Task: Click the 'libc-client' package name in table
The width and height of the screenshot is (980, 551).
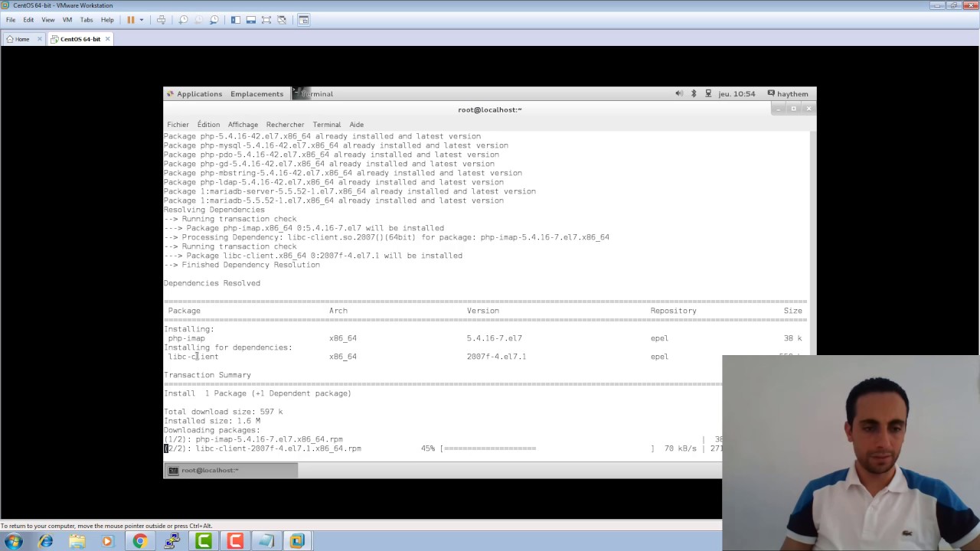Action: point(193,357)
